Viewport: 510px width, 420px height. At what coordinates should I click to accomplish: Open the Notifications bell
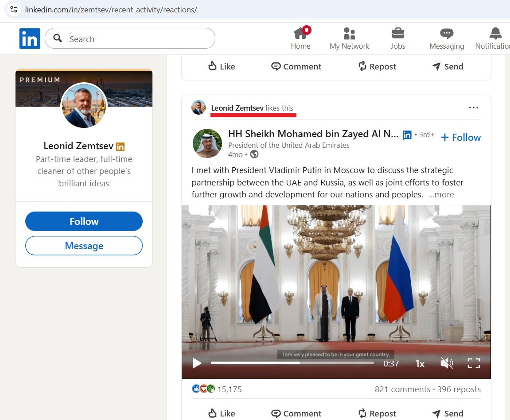click(495, 38)
